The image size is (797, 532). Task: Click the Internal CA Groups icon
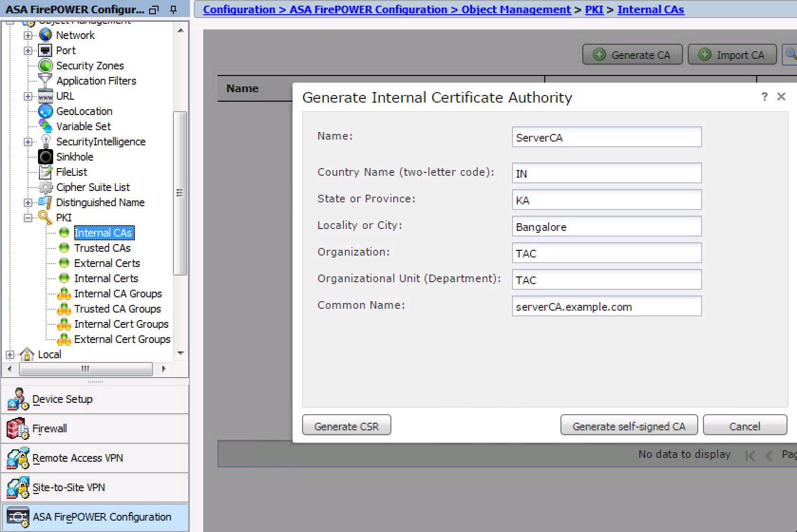(x=64, y=294)
